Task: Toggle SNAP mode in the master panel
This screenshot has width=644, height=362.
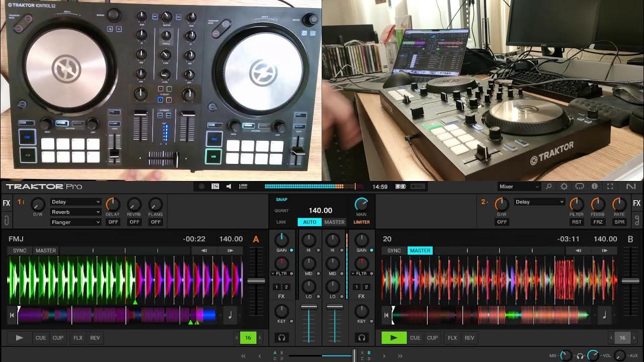Action: click(281, 200)
